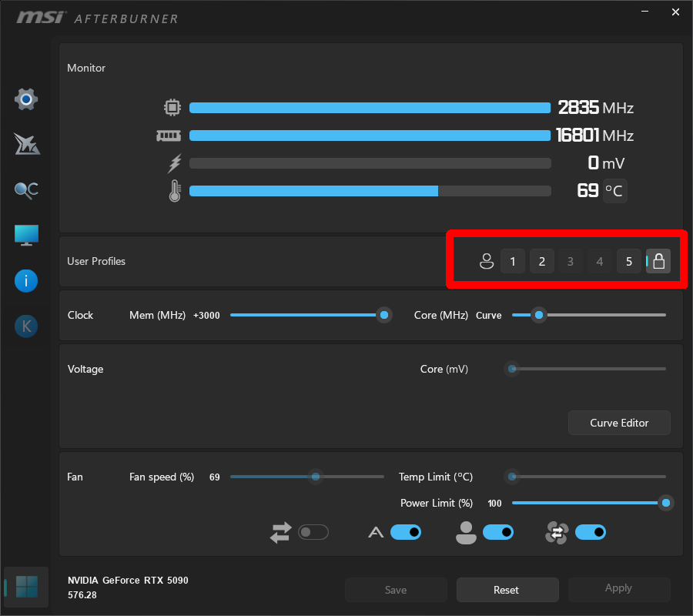Select user profile 4
The height and width of the screenshot is (616, 693).
[x=600, y=261]
